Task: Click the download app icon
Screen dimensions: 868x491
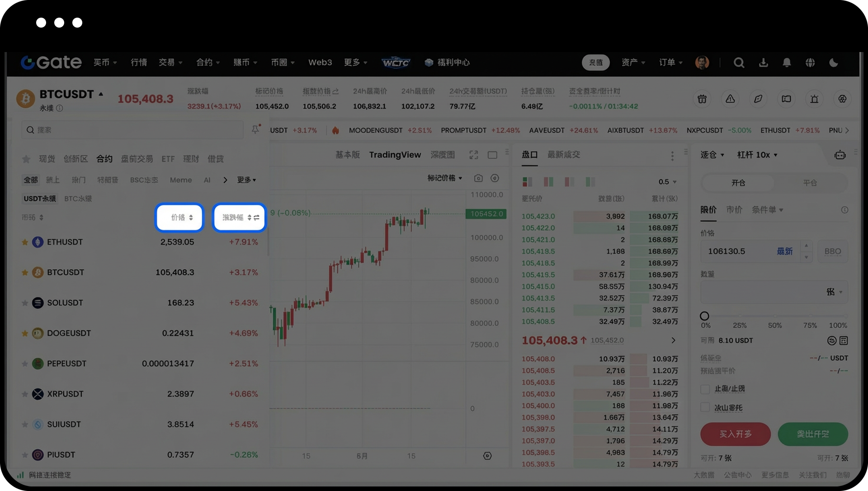Action: [x=763, y=63]
